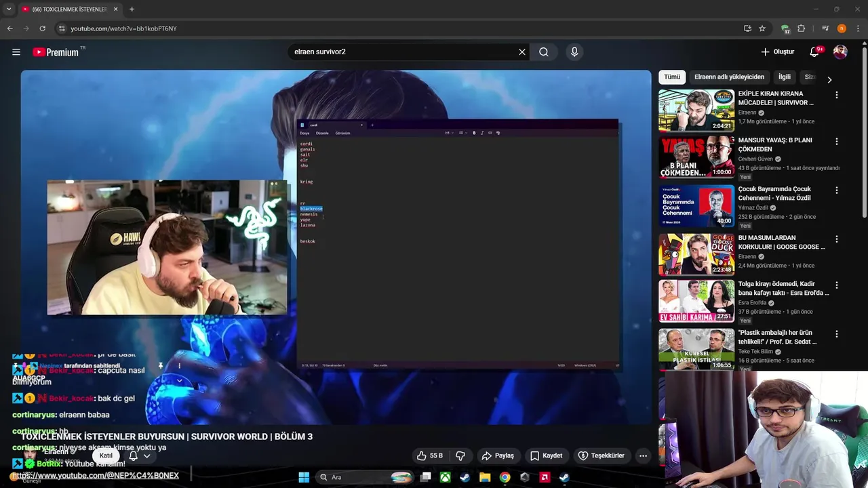Click the Oluştur create button
This screenshot has height=488, width=868.
click(777, 52)
